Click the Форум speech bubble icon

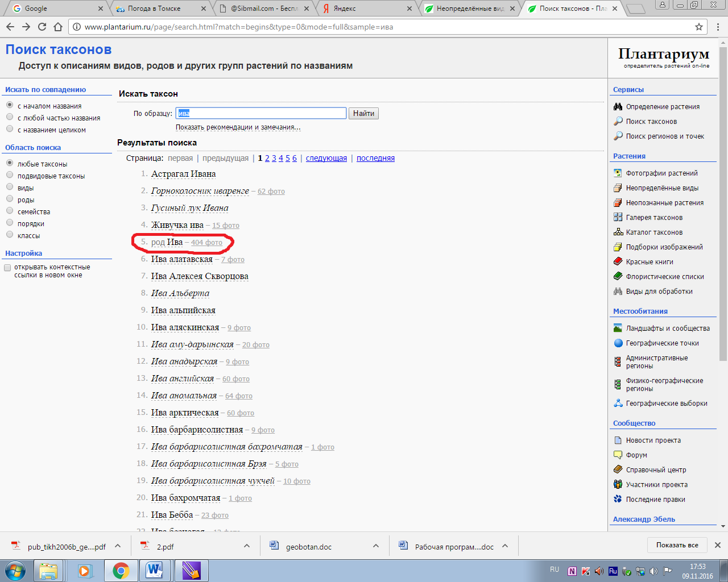pos(618,455)
